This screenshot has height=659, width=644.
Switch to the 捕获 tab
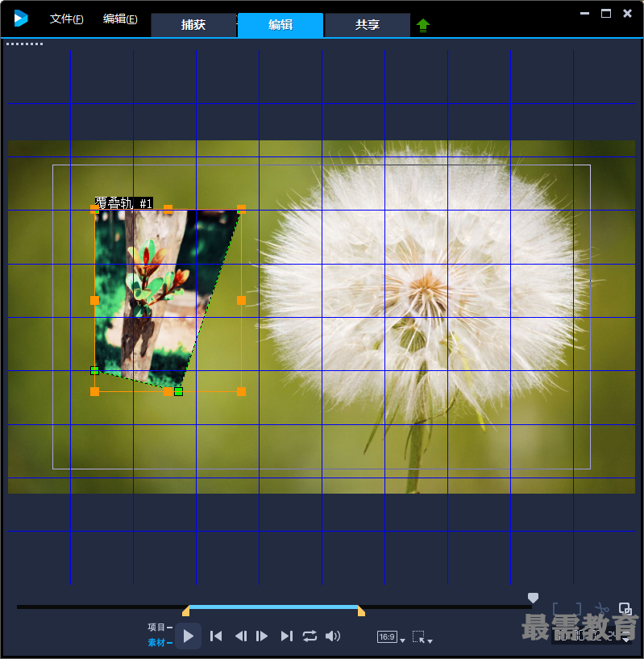tap(193, 25)
